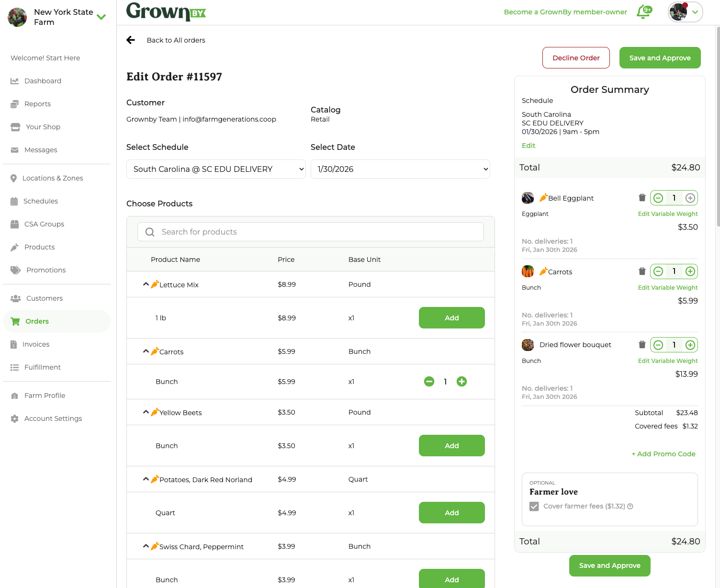Open the user profile avatar menu
720x588 pixels.
(685, 12)
